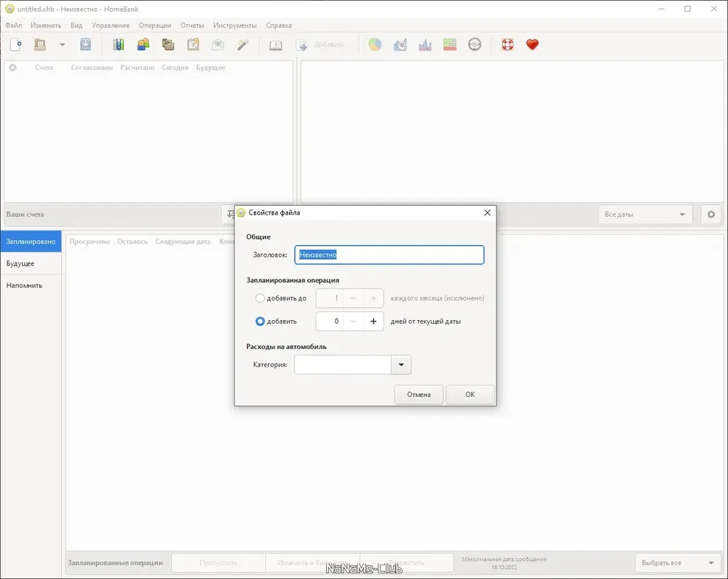Close the Свойства файла dialog
This screenshot has height=579, width=728.
pos(487,212)
